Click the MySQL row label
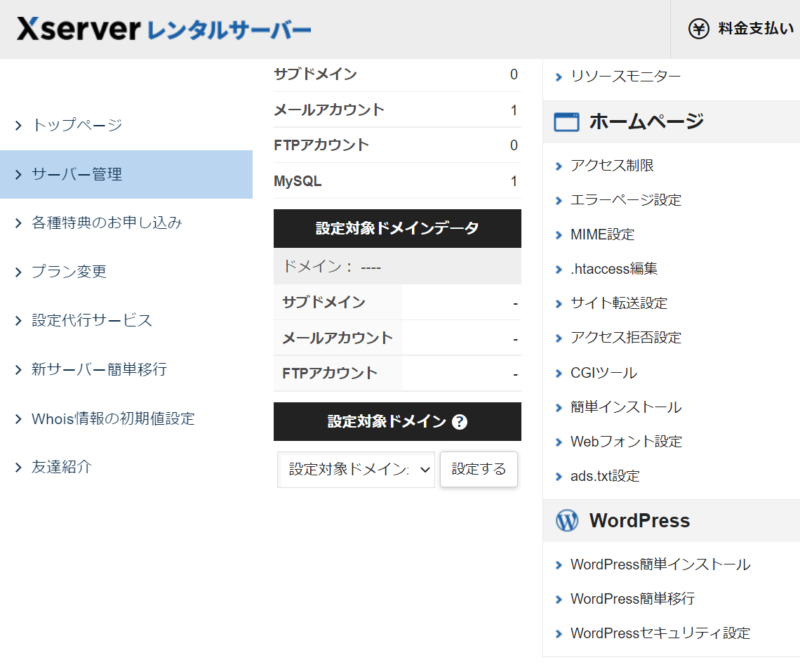Image resolution: width=800 pixels, height=667 pixels. point(297,181)
